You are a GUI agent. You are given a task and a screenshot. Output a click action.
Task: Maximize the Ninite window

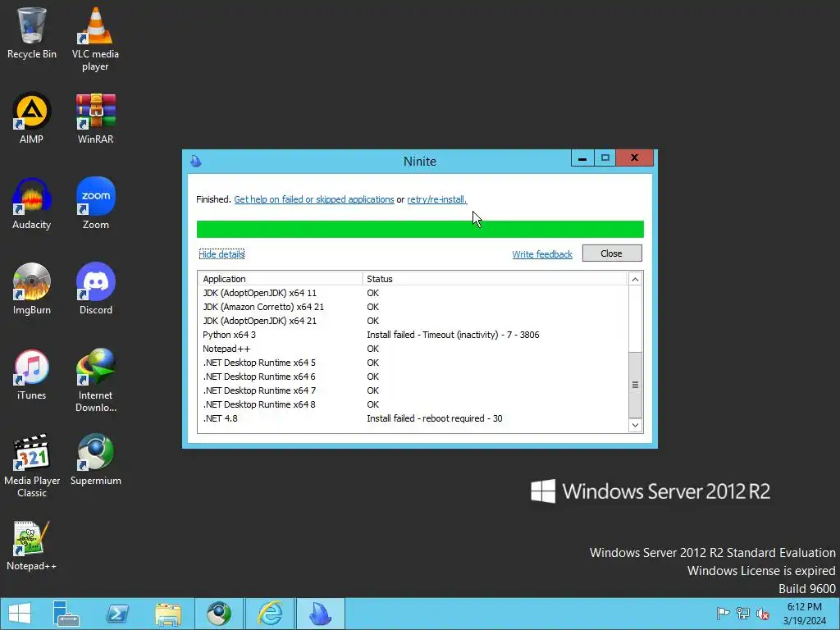point(605,158)
